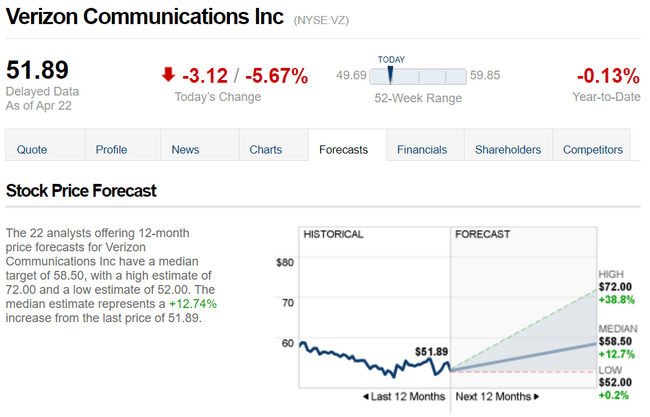Click the left arrow beside Last 12 Months
650x417 pixels.
tap(366, 397)
